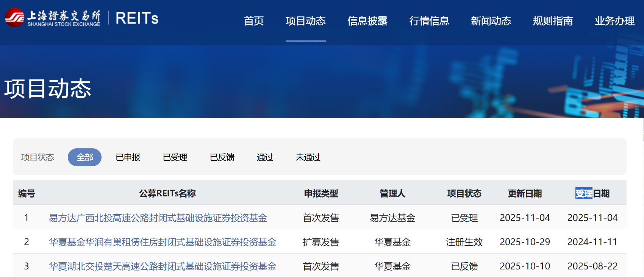The image size is (644, 277).
Task: Click the 更新日期 column header
Action: [525, 193]
